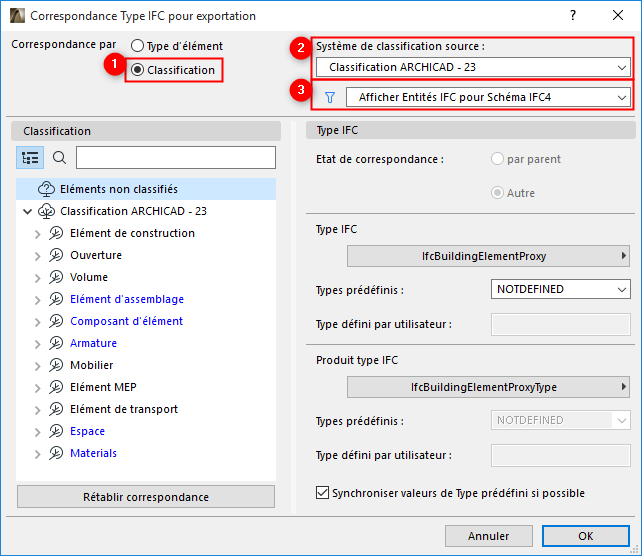Select the Type d'élément radio button
The image size is (642, 556).
pos(138,46)
